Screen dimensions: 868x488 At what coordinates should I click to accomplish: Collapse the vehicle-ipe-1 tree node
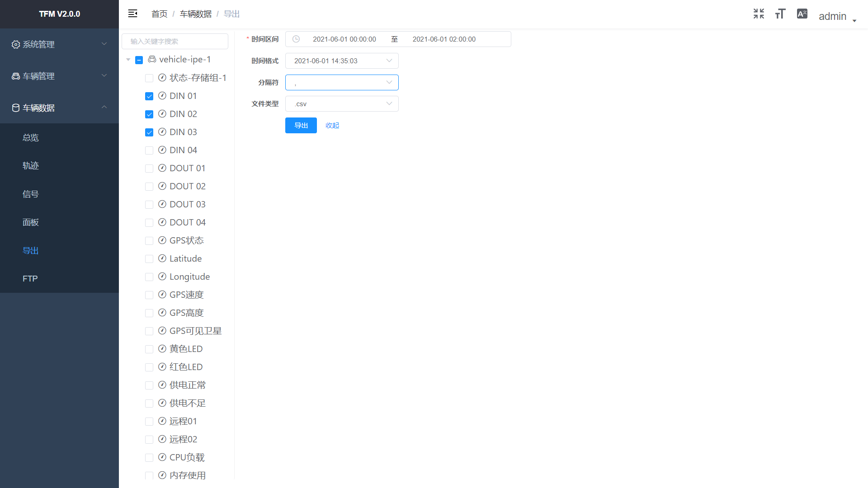pos(128,60)
